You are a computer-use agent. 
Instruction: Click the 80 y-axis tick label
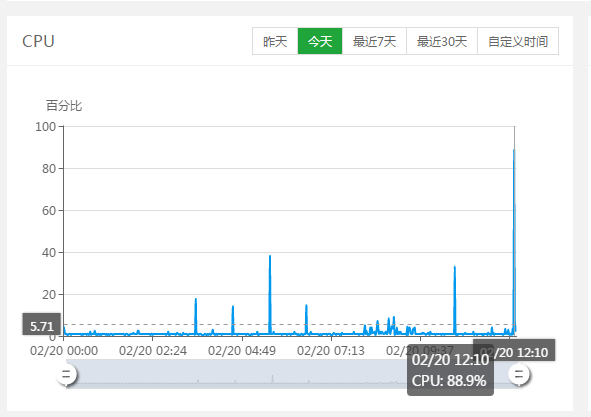pos(49,169)
